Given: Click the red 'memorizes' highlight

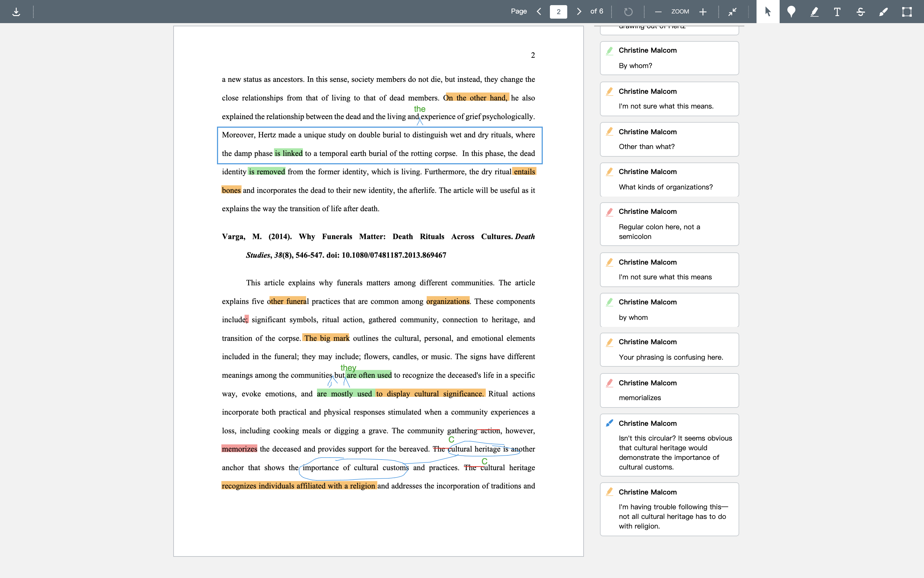Looking at the screenshot, I should 239,449.
